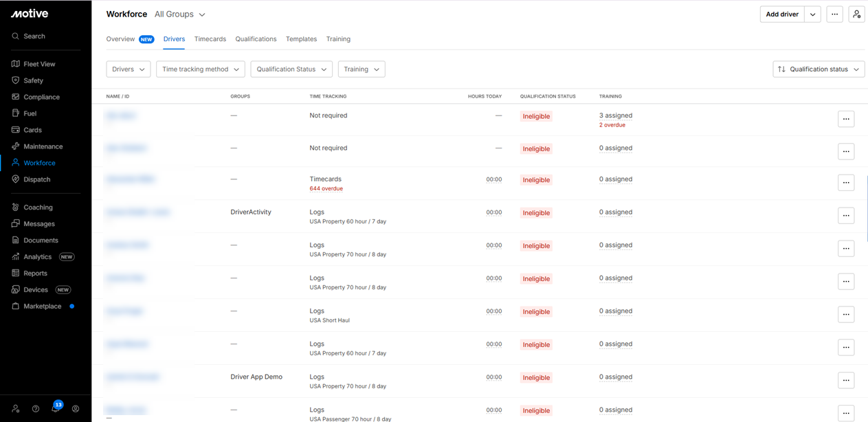Image resolution: width=868 pixels, height=422 pixels.
Task: Switch to the Timecards tab
Action: 210,39
